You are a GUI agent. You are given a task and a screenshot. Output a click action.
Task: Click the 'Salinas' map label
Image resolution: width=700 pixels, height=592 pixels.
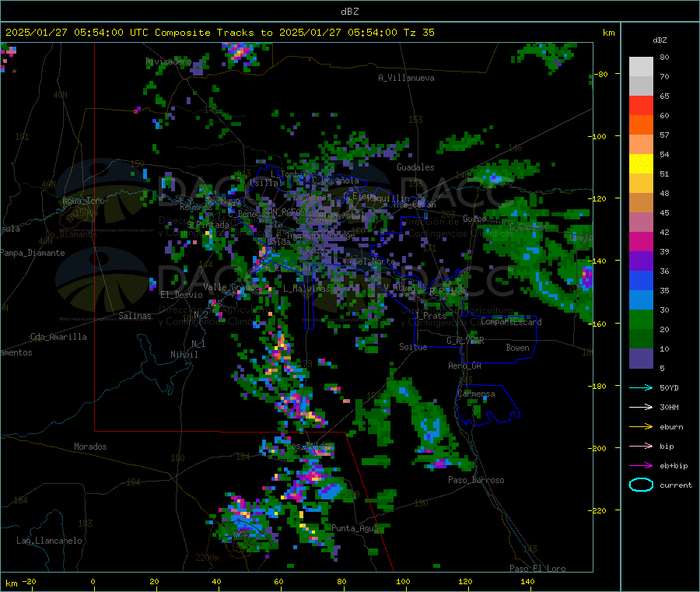(x=135, y=316)
